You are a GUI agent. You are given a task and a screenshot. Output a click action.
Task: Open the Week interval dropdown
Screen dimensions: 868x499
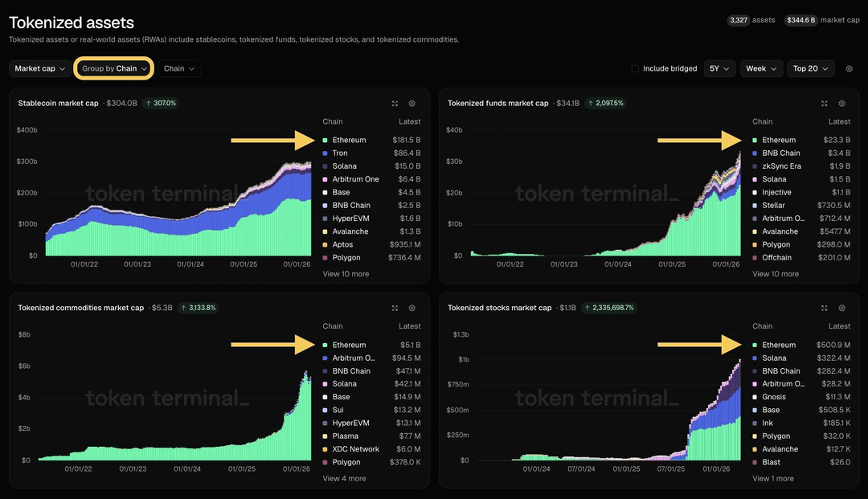tap(761, 69)
